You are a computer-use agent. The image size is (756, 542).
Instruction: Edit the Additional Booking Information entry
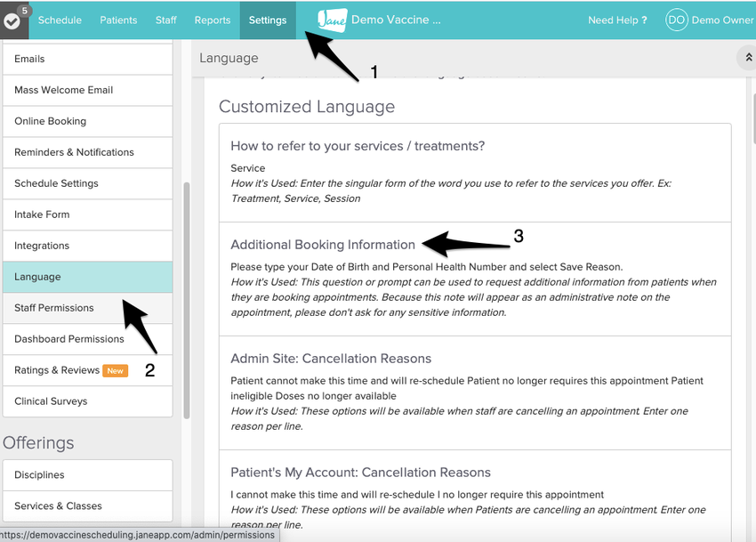(323, 245)
